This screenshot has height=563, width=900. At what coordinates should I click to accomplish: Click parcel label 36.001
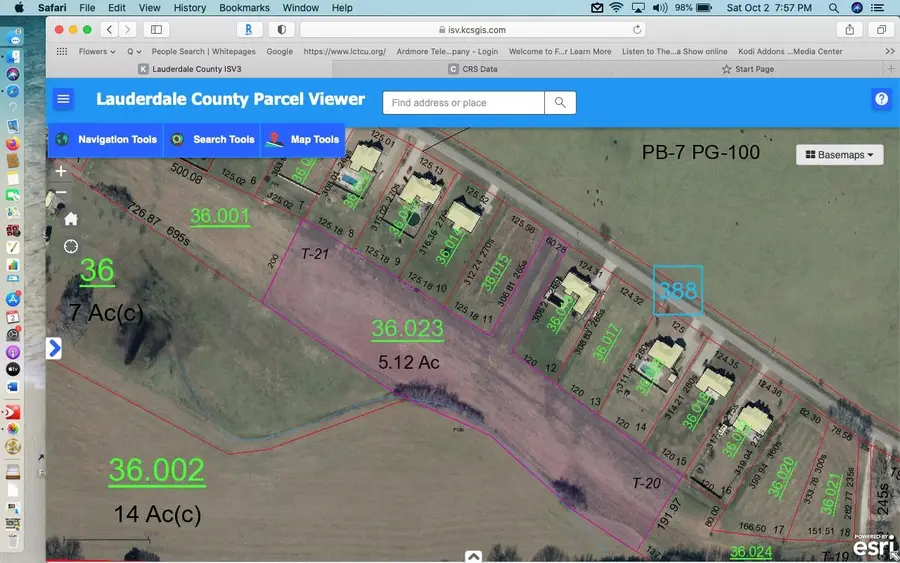click(x=220, y=216)
